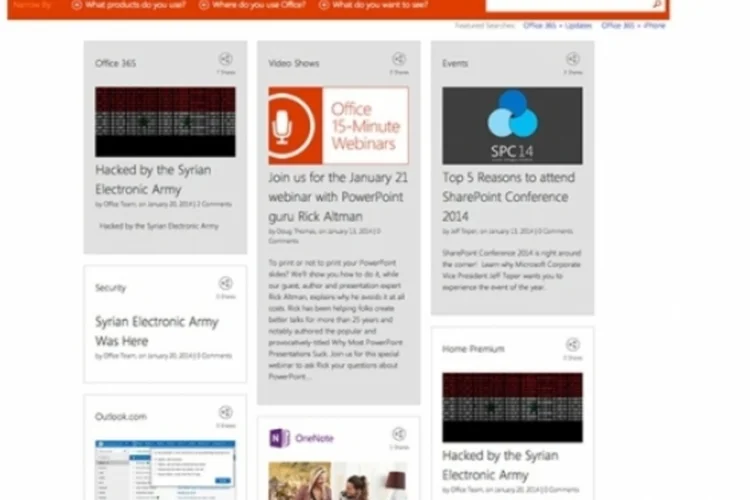Share the Video Shows webinar card
The height and width of the screenshot is (500, 750).
click(399, 59)
